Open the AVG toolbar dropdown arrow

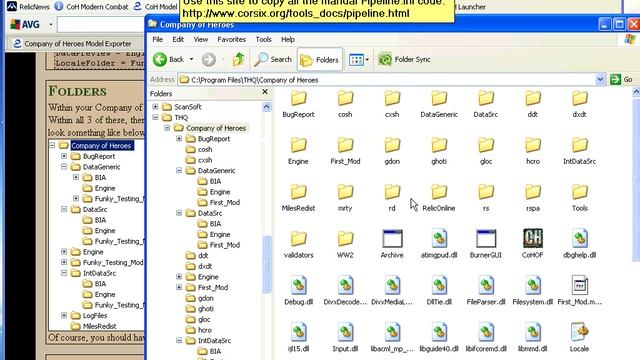(x=51, y=24)
